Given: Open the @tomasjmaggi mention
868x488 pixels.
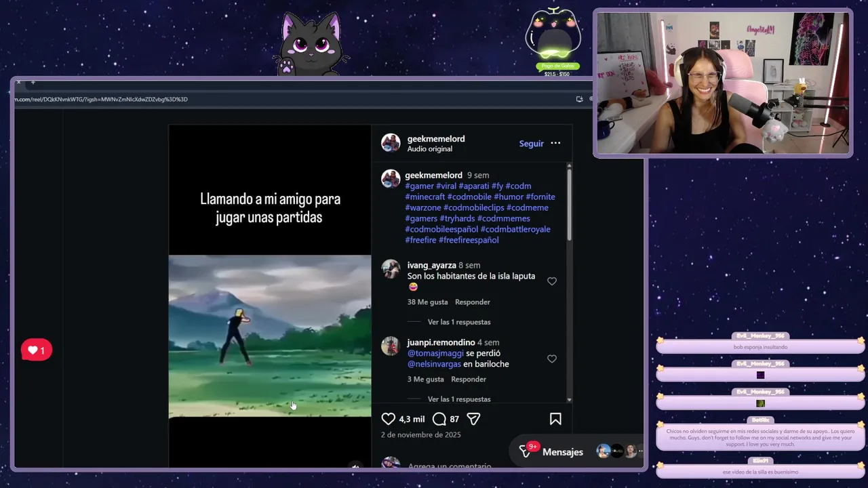Looking at the screenshot, I should pyautogui.click(x=435, y=353).
